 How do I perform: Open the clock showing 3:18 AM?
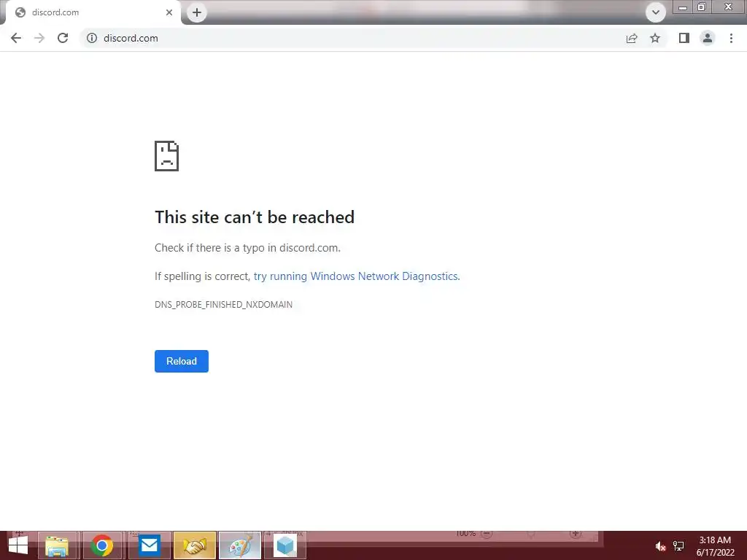pos(715,546)
